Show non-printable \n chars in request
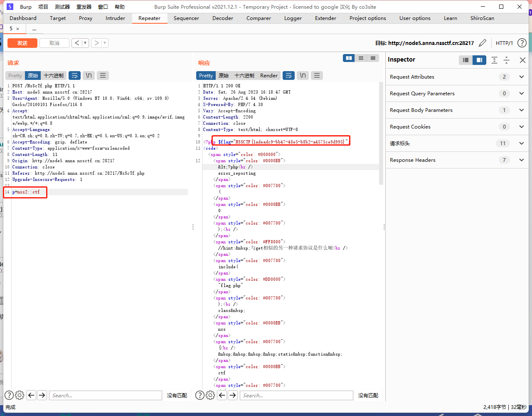The width and height of the screenshot is (532, 416). coord(89,75)
